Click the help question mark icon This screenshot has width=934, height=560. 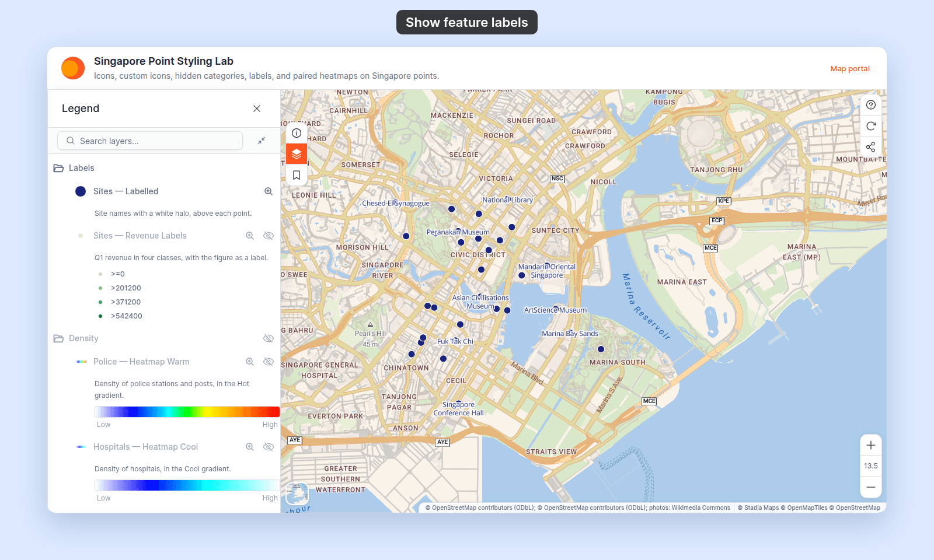(x=871, y=105)
